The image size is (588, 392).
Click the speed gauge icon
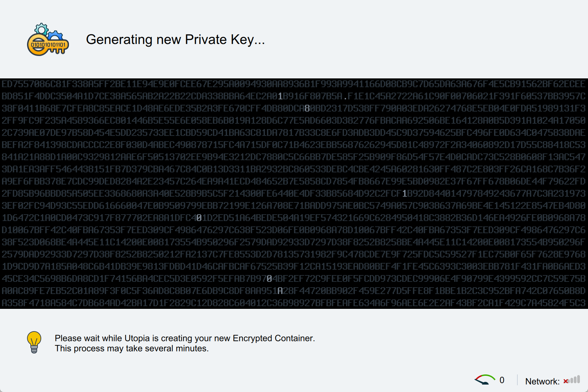coord(485,380)
